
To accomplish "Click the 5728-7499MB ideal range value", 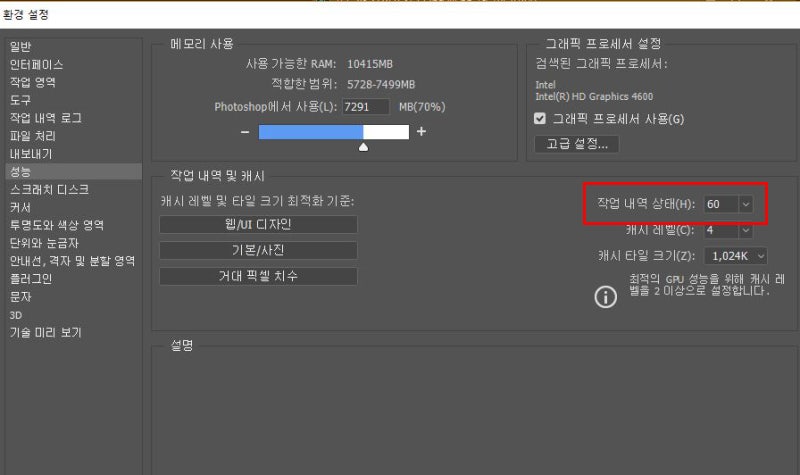I will pos(381,85).
